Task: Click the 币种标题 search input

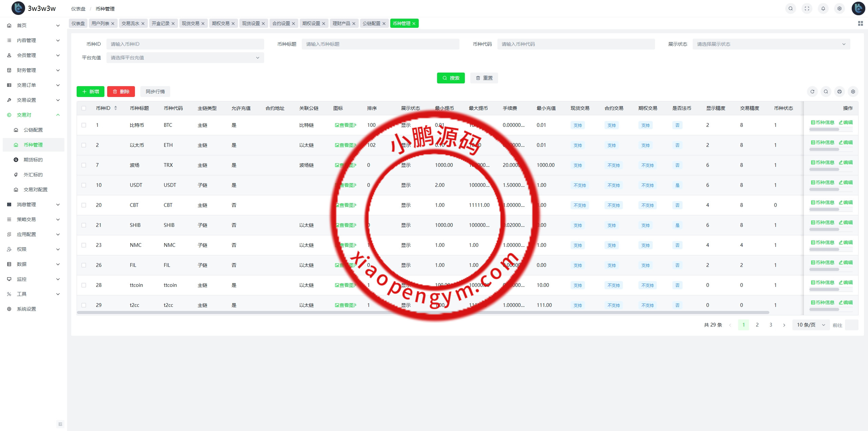Action: click(x=380, y=44)
